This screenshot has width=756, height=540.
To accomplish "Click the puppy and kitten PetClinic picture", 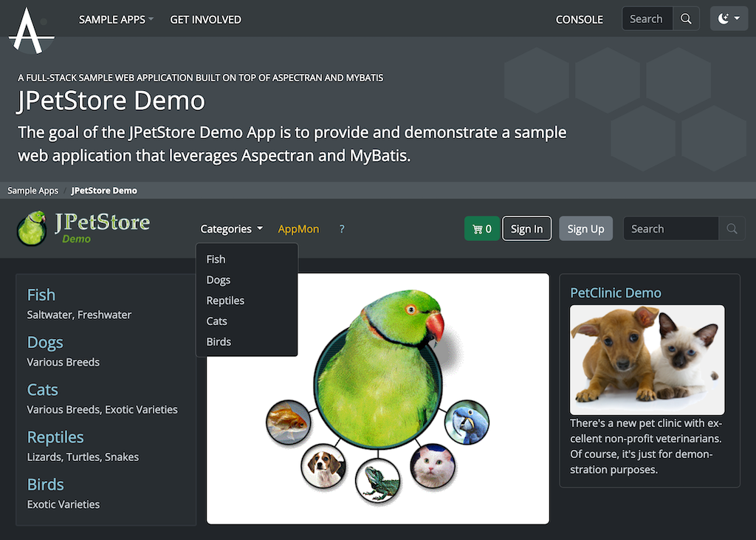I will click(647, 360).
